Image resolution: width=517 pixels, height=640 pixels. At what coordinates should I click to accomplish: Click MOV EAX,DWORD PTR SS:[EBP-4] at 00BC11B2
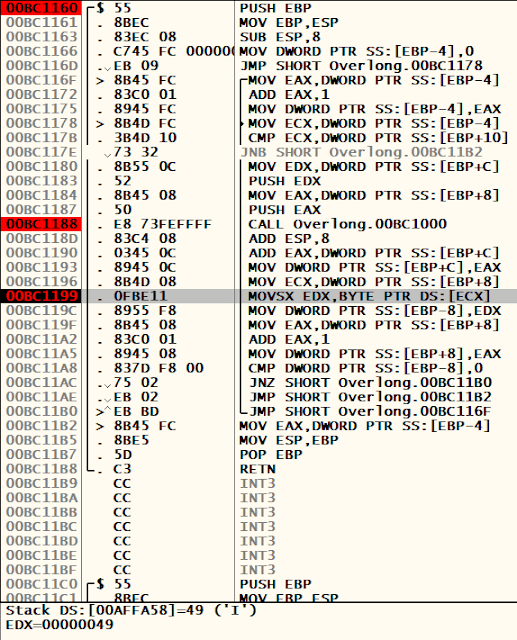click(365, 426)
